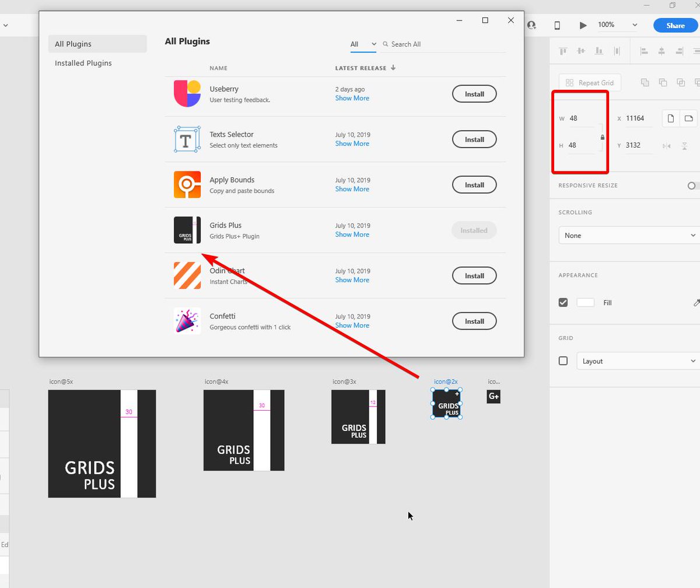Image resolution: width=700 pixels, height=588 pixels.
Task: Align right edges icon
Action: (x=679, y=51)
